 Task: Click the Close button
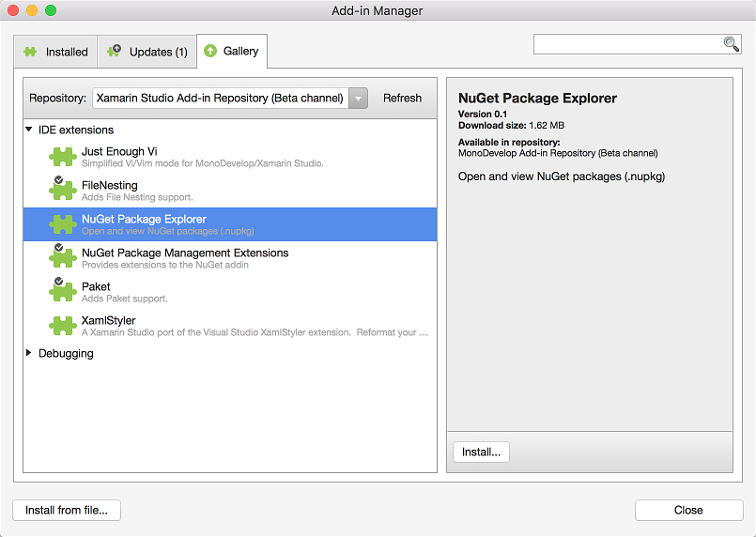tap(688, 510)
